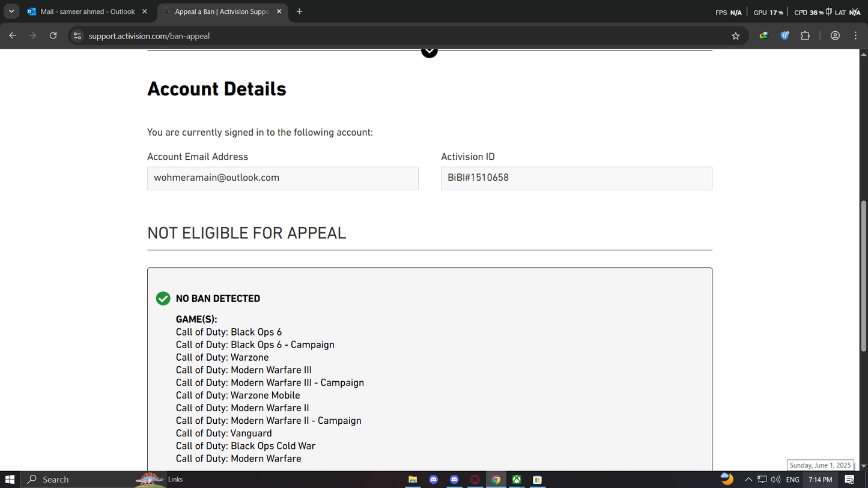Reload the ban appeal page

pos(53,36)
